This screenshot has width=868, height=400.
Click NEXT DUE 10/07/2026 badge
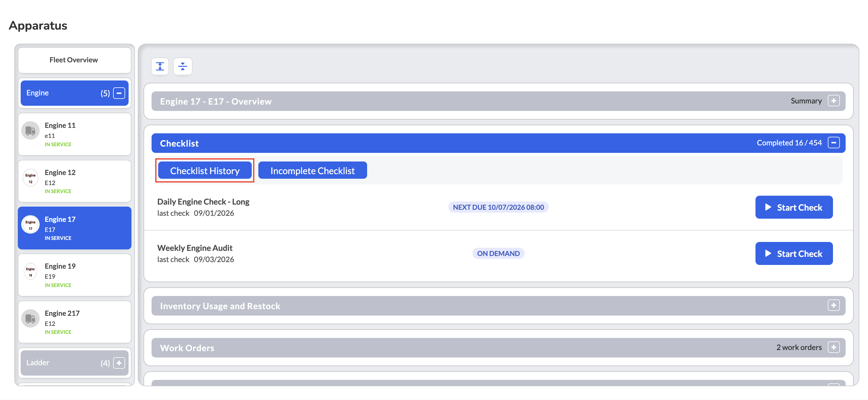498,207
